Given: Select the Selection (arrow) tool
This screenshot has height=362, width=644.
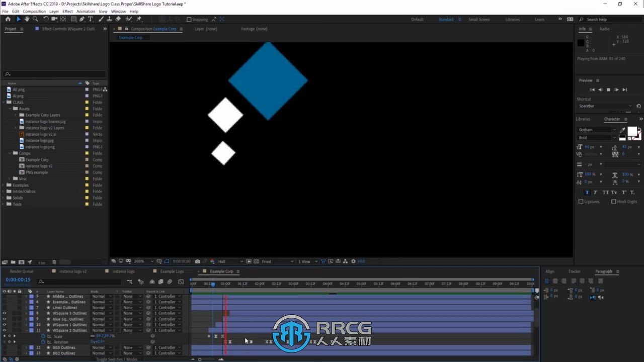Looking at the screenshot, I should (19, 19).
